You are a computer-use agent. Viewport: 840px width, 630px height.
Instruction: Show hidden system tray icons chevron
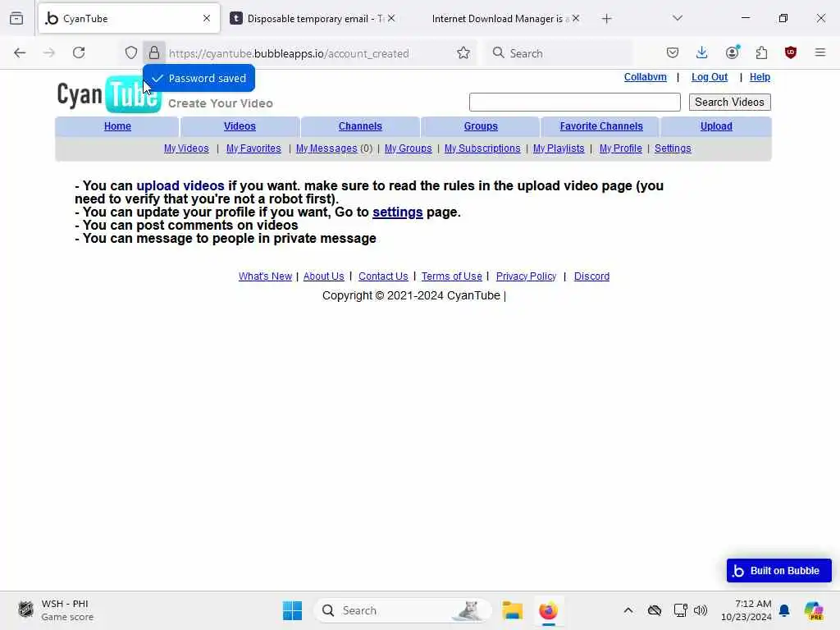tap(628, 610)
